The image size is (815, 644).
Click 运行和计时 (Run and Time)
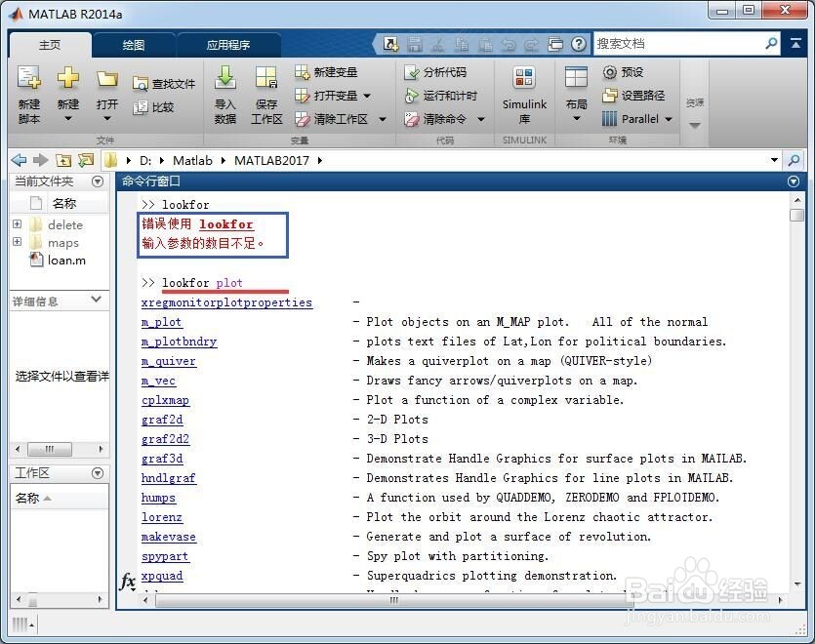(440, 95)
